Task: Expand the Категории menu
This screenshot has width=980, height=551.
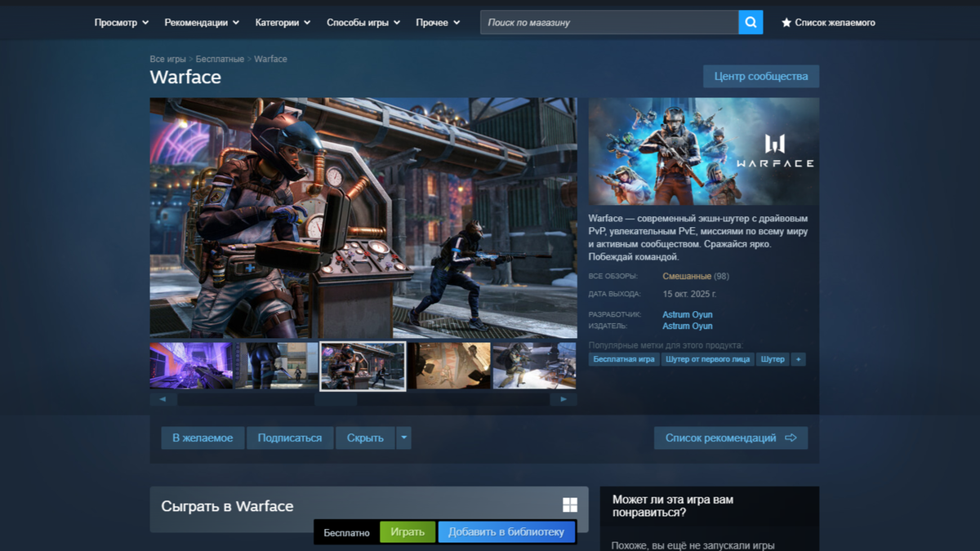Action: [283, 23]
